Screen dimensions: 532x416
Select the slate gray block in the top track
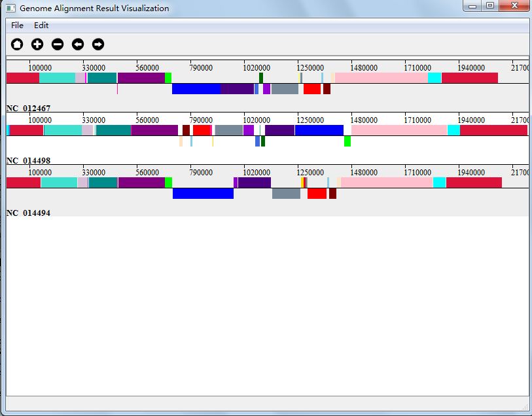tap(285, 89)
